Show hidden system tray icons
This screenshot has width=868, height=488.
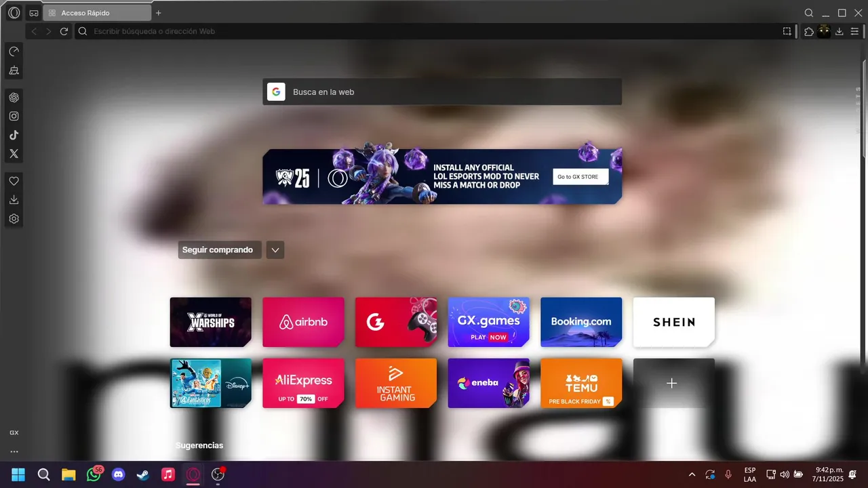692,474
